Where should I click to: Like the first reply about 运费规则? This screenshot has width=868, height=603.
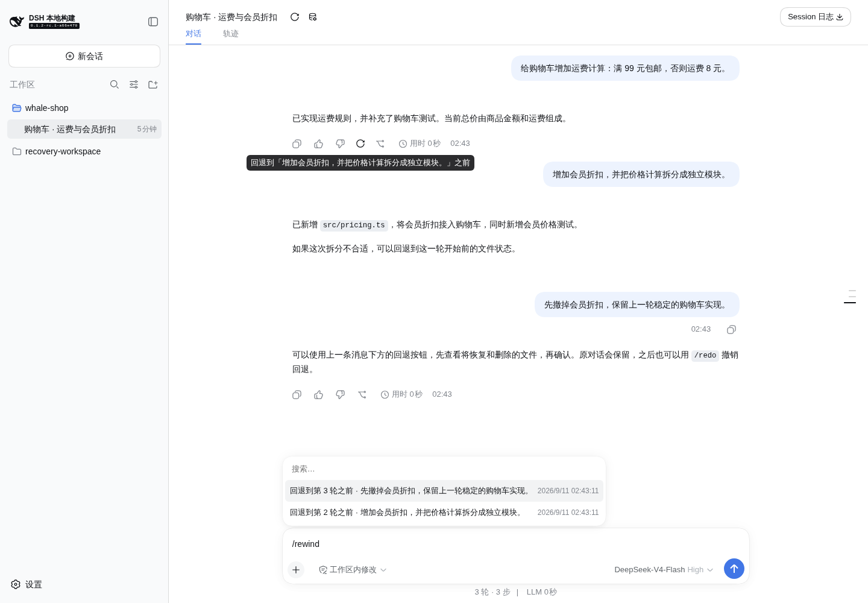[319, 144]
